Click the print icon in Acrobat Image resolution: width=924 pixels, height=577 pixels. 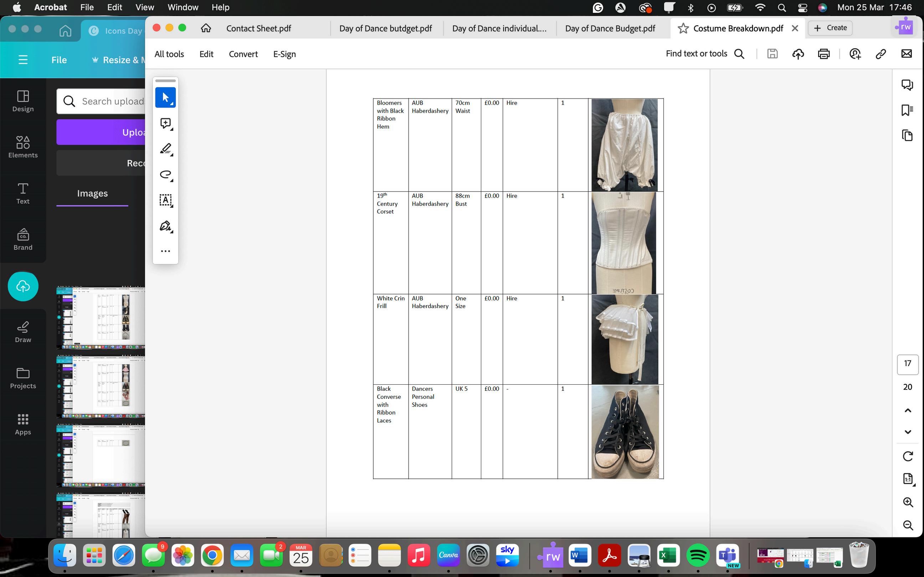coord(823,54)
